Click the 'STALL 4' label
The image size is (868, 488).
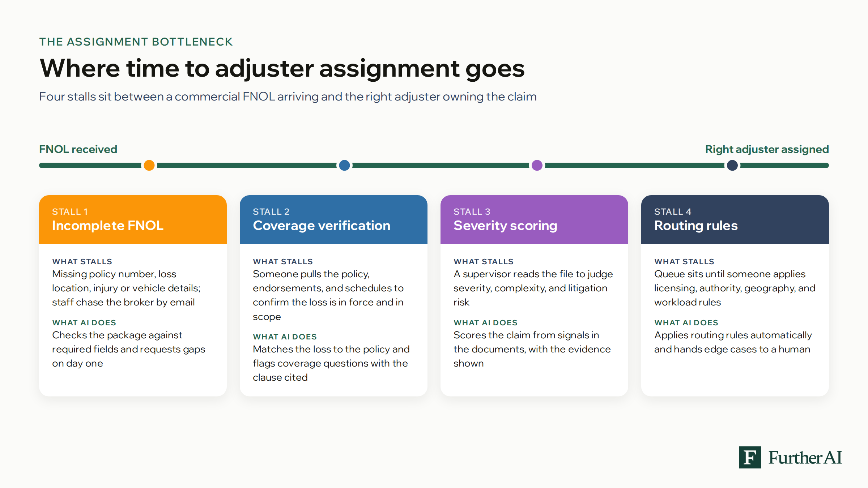673,212
